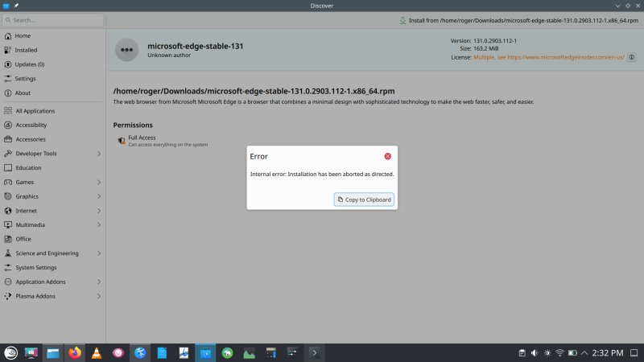Click the license info icon button
Screen dimensions: 644x362
pos(632,57)
